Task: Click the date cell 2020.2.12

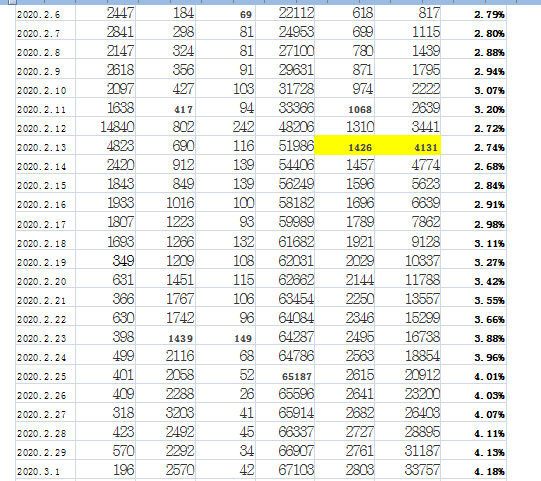Action: pyautogui.click(x=45, y=127)
